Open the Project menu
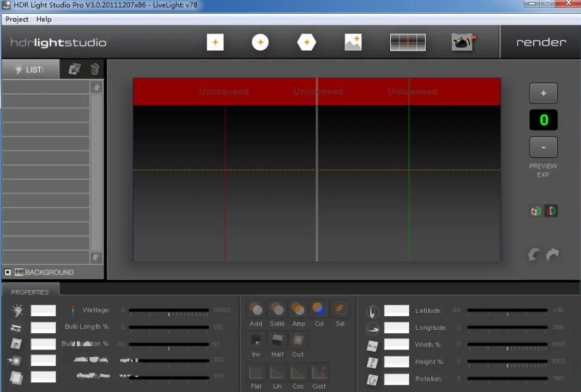The width and height of the screenshot is (581, 392). tap(17, 19)
